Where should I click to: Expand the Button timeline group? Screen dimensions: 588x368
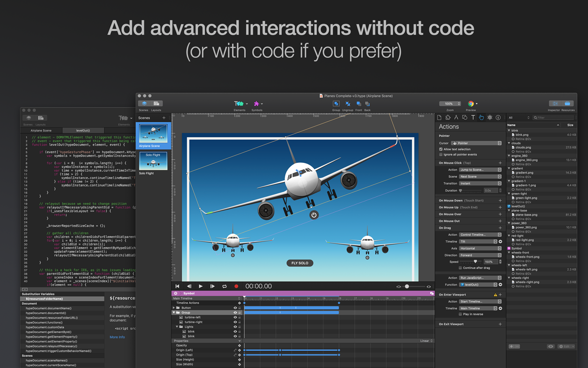(174, 308)
